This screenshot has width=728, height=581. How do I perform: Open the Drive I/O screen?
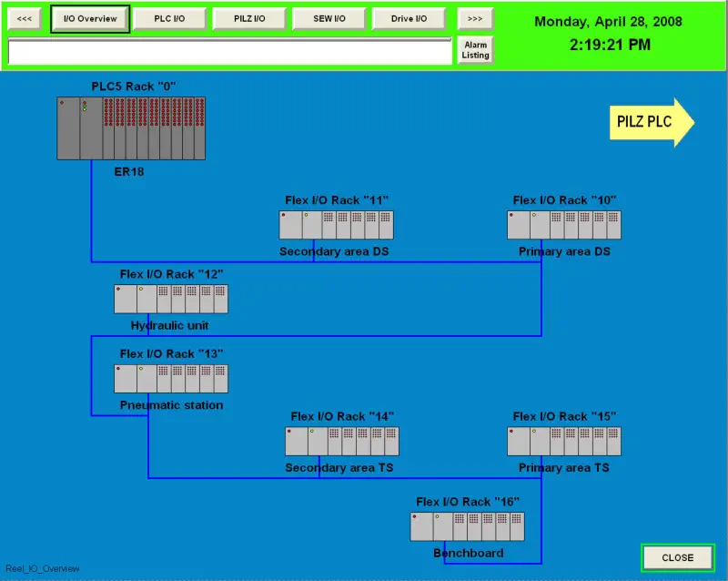point(409,18)
